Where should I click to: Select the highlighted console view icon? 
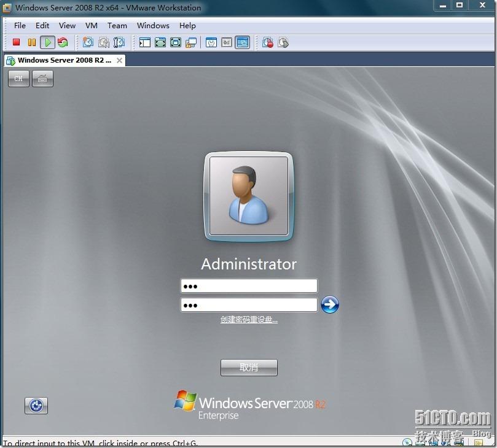pyautogui.click(x=243, y=42)
